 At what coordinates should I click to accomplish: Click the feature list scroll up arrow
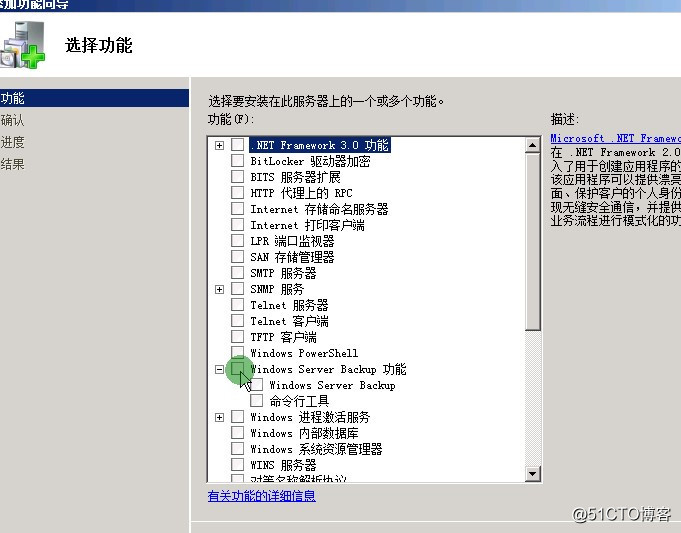532,145
